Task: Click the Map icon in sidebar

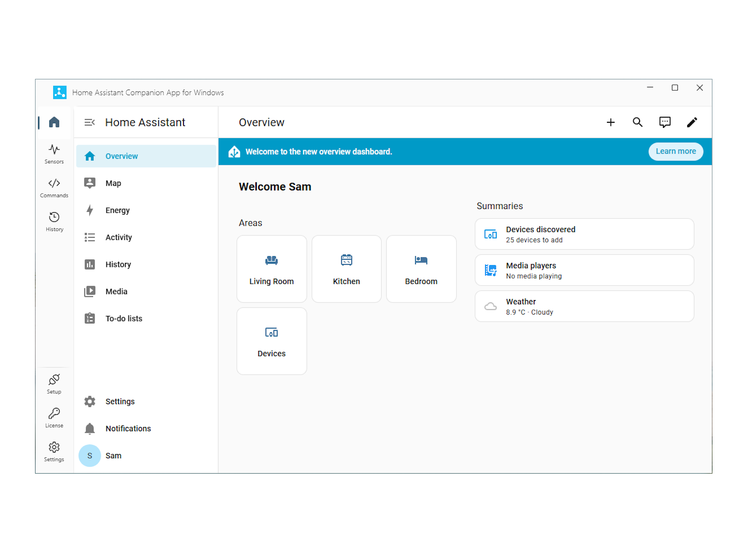Action: pyautogui.click(x=90, y=183)
